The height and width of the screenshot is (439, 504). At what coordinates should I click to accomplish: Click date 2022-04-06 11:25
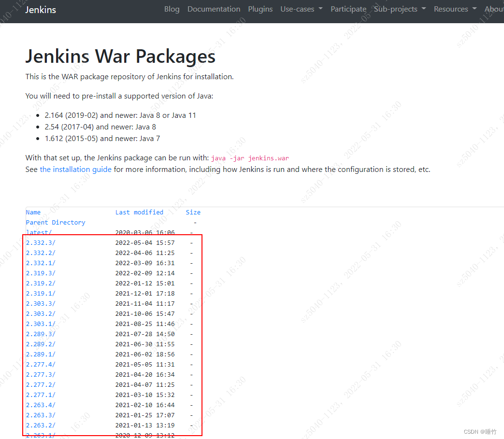pos(145,253)
